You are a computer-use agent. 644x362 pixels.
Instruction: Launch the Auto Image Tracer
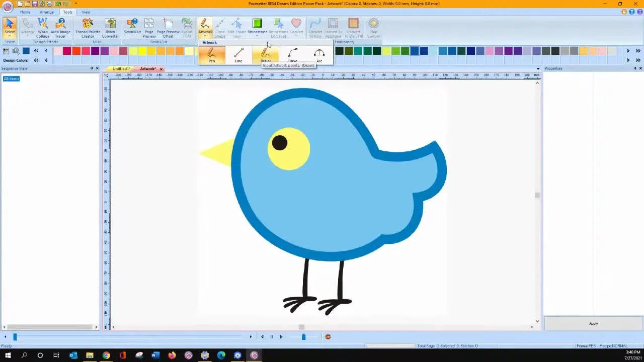tap(60, 28)
